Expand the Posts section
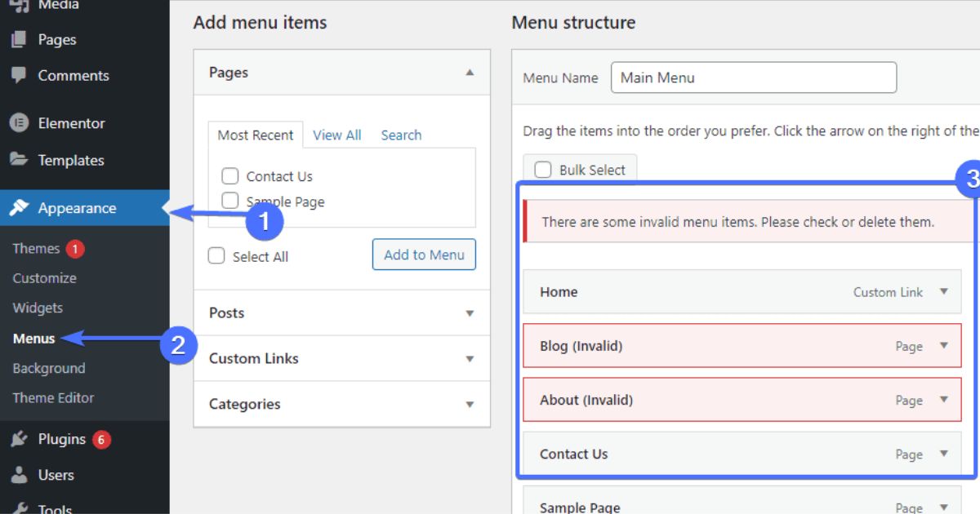The width and height of the screenshot is (980, 514). [470, 313]
